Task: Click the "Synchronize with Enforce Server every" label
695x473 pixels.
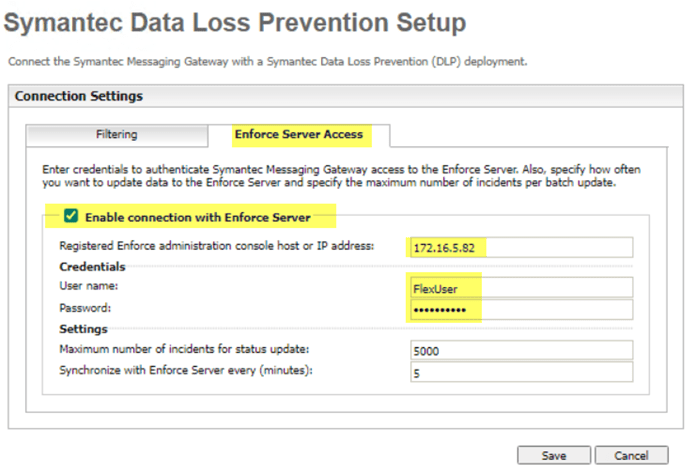Action: click(183, 371)
